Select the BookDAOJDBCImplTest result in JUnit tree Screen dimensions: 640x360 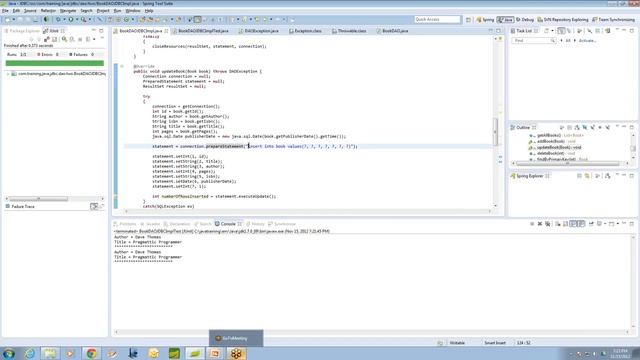click(59, 74)
